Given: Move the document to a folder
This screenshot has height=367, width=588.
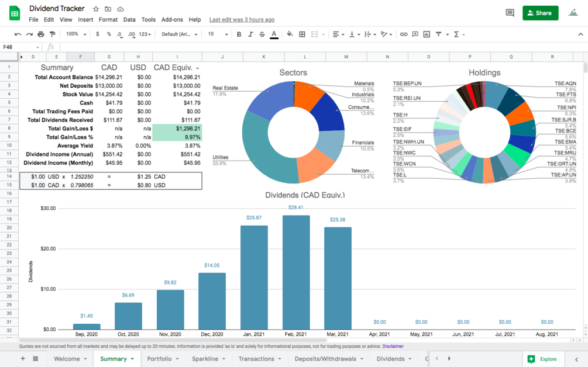Looking at the screenshot, I should [108, 9].
